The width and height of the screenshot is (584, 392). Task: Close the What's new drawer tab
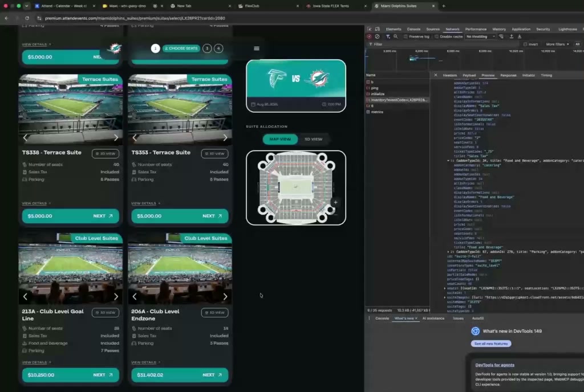[x=416, y=318]
